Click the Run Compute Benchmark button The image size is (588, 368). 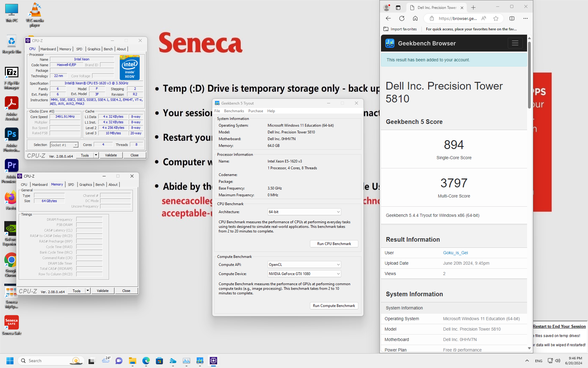tap(334, 306)
